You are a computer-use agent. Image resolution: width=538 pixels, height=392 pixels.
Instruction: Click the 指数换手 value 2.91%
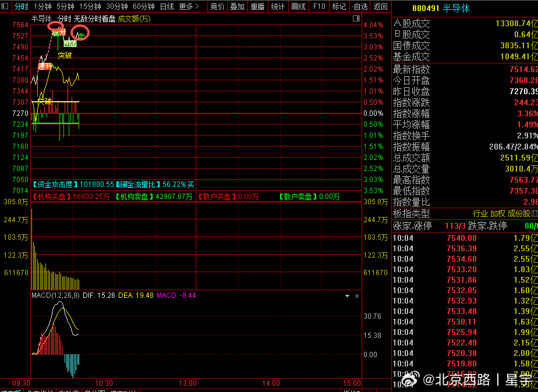[x=528, y=136]
